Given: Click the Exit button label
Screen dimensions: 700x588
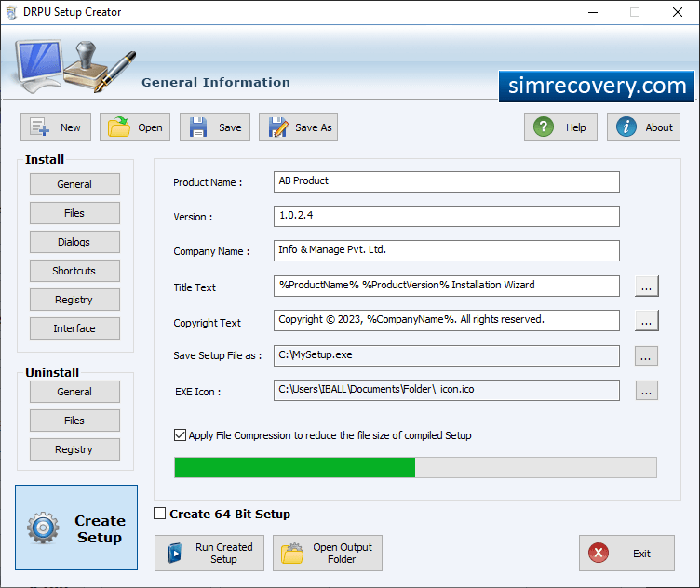Looking at the screenshot, I should point(641,554).
